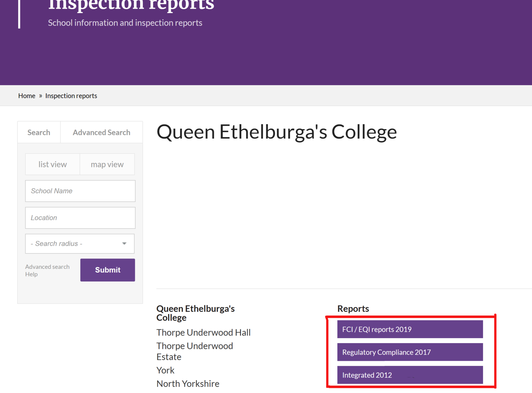Select the list view tab
This screenshot has width=532, height=393.
(52, 164)
